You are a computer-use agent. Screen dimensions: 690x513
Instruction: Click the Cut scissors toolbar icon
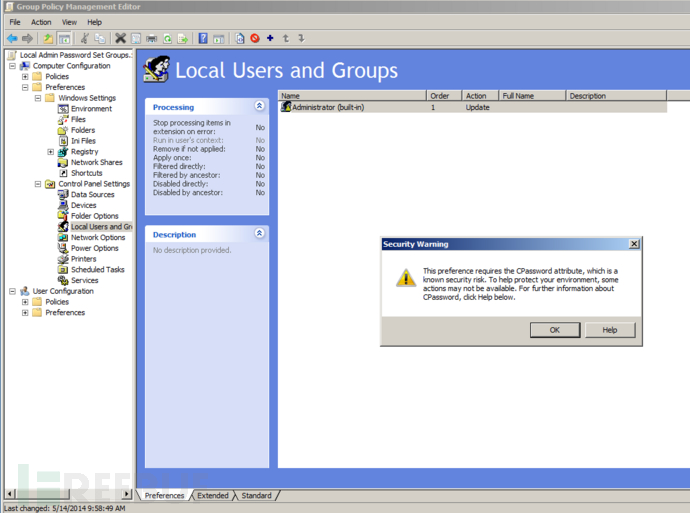[84, 39]
